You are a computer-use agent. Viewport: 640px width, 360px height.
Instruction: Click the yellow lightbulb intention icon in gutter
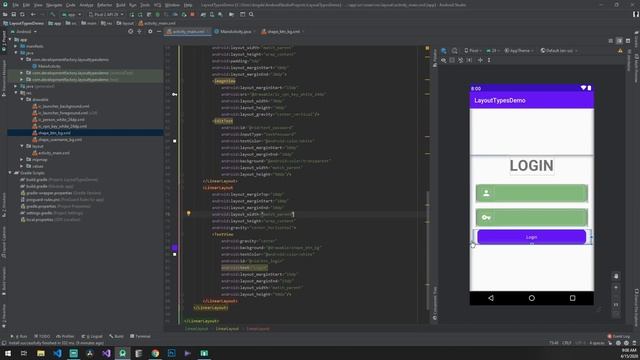click(189, 213)
